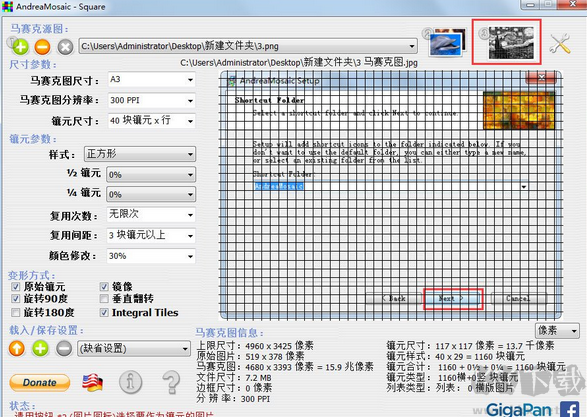
Task: Visit the GigaPan link
Action: [x=518, y=410]
